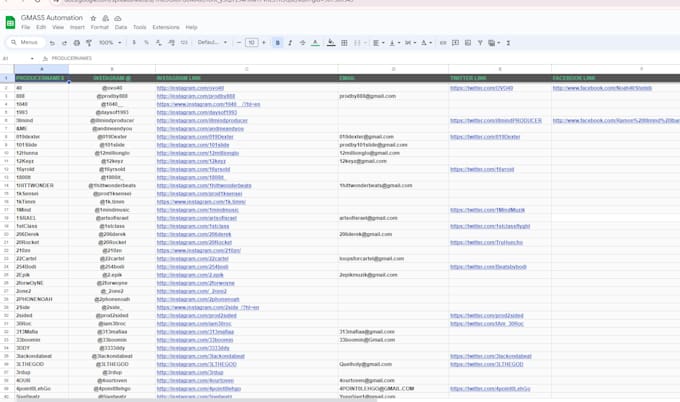Viewport: 680px width, 402px height.
Task: Open the Filter views dropdown
Action: (x=494, y=42)
